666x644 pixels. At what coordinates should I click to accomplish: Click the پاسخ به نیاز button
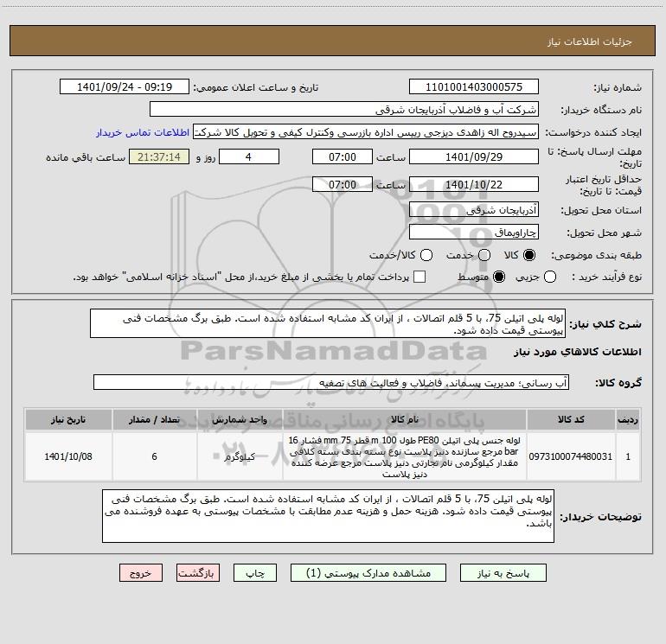[x=503, y=573]
